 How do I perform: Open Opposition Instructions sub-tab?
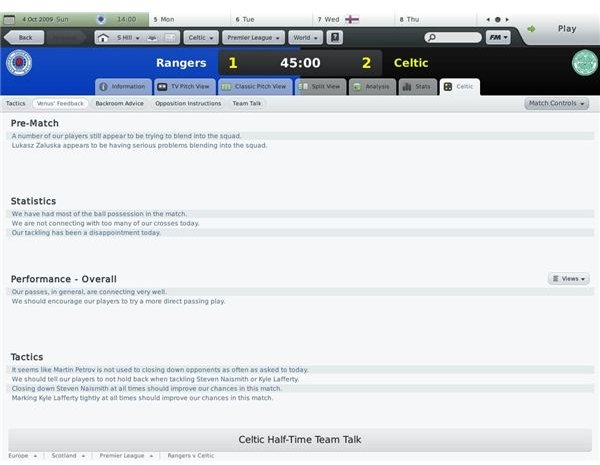(188, 103)
